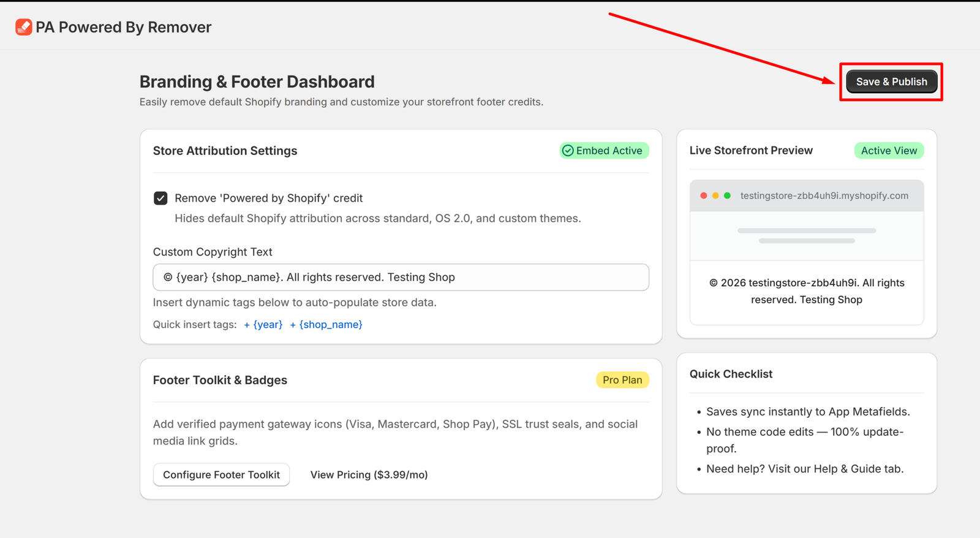Screen dimensions: 980x538
Task: Click the Pro Plan badge
Action: pyautogui.click(x=622, y=380)
